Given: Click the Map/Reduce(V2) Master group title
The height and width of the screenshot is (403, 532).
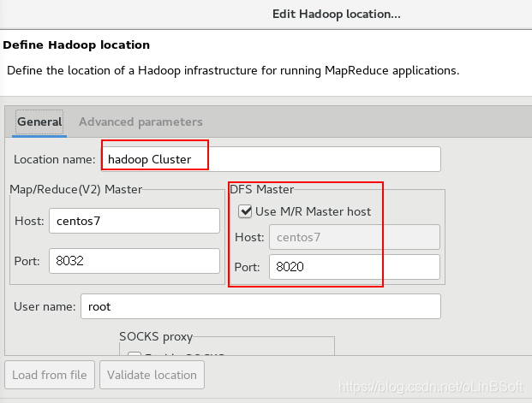Looking at the screenshot, I should click(76, 189).
